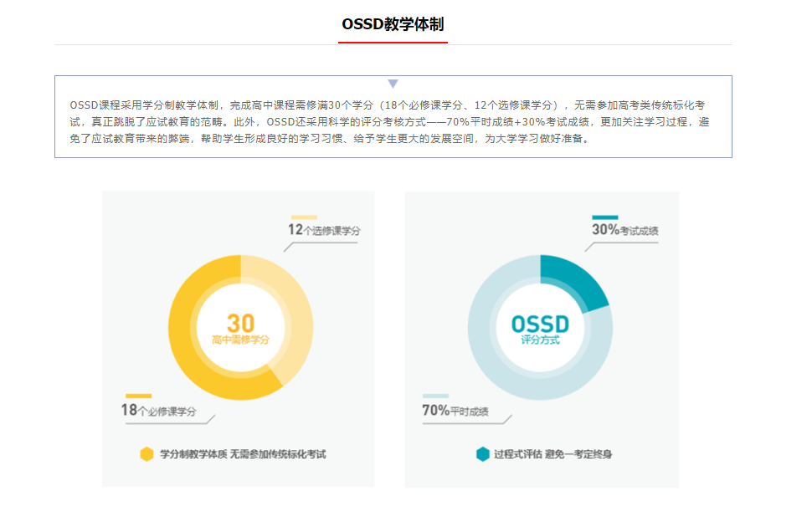812x506 pixels.
Task: Click the teal hexagon beside 过程式评估
Action: 483,454
